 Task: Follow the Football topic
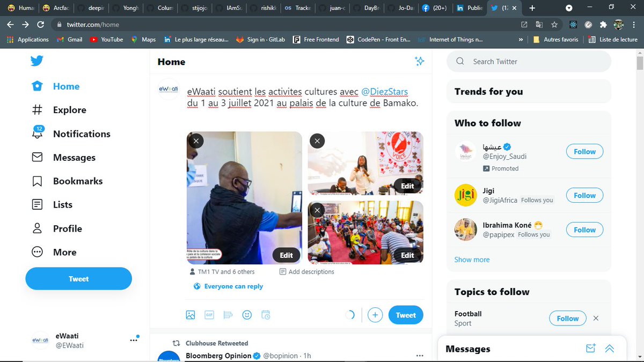tap(567, 319)
